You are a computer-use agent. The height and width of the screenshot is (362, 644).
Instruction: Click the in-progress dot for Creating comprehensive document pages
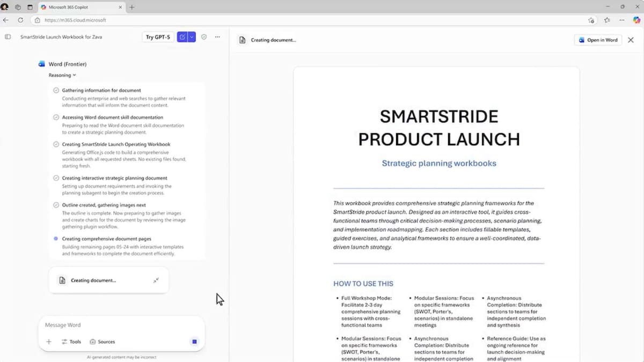(56, 239)
